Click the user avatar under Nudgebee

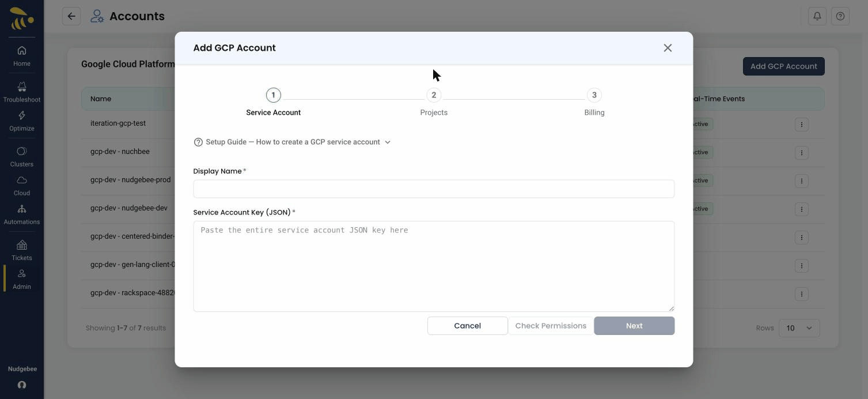pyautogui.click(x=22, y=385)
